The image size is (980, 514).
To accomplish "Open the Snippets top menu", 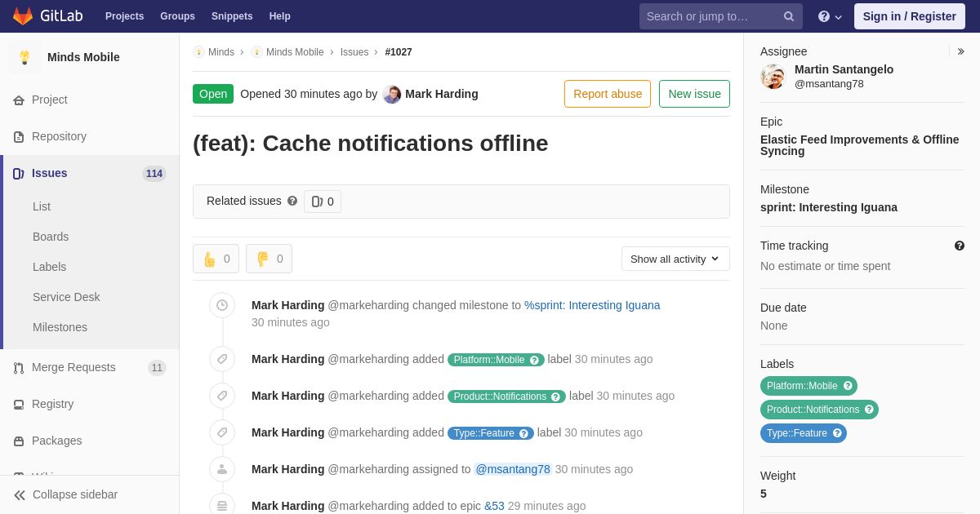I will click(x=232, y=16).
